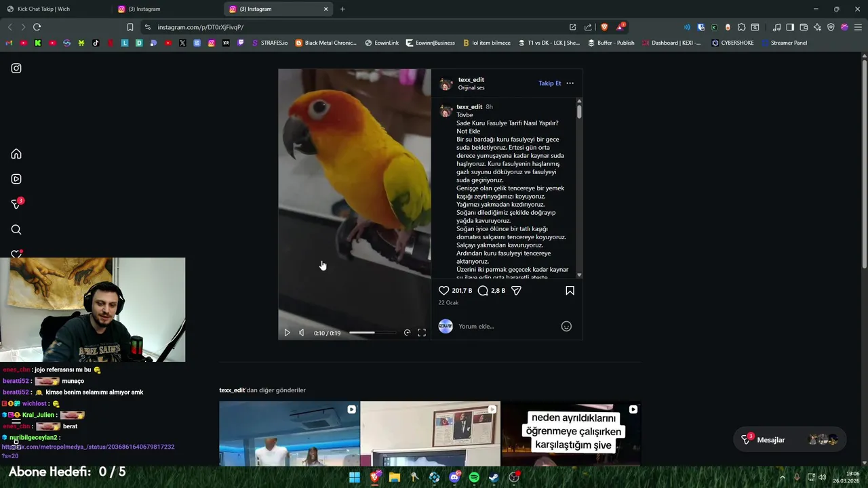Image resolution: width=868 pixels, height=488 pixels.
Task: Toggle the browser sidebar panel
Action: (790, 27)
